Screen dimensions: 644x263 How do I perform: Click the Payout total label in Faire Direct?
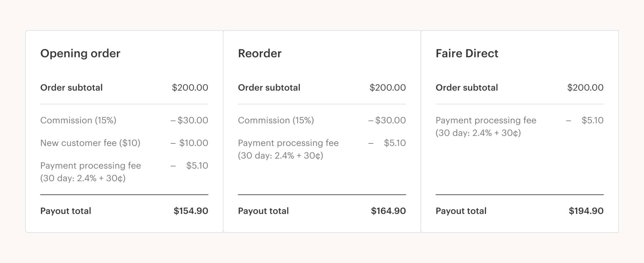click(x=461, y=211)
